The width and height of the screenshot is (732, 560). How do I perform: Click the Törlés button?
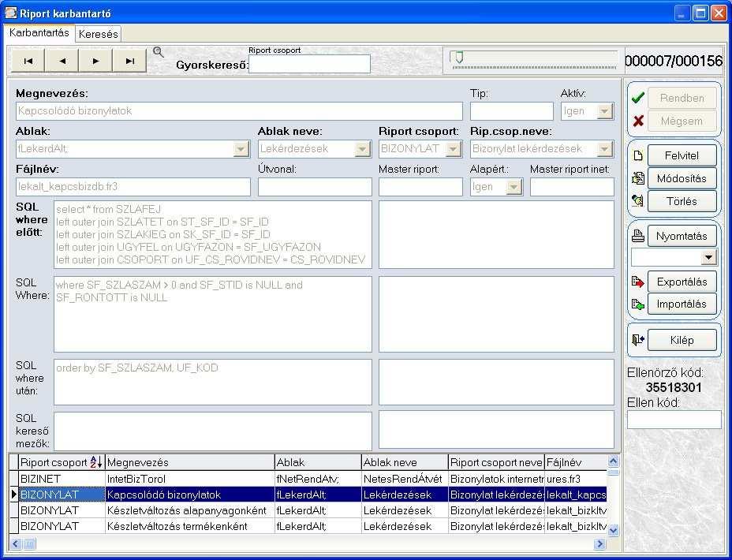pyautogui.click(x=682, y=201)
